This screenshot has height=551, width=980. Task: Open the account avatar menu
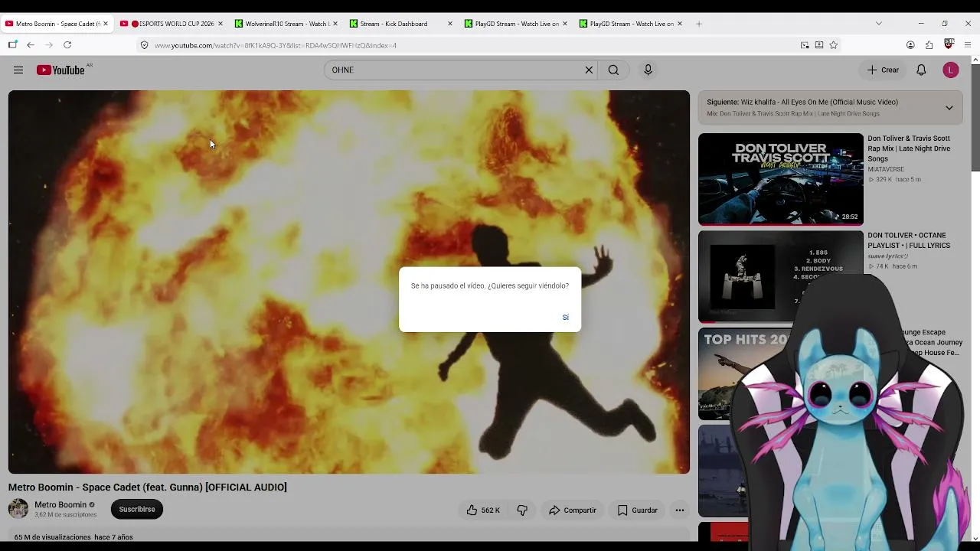coord(950,70)
